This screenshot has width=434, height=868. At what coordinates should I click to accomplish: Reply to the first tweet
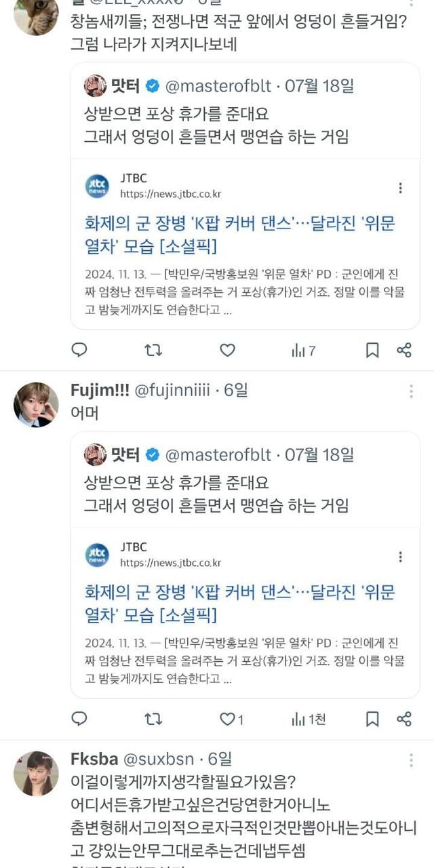tap(79, 350)
